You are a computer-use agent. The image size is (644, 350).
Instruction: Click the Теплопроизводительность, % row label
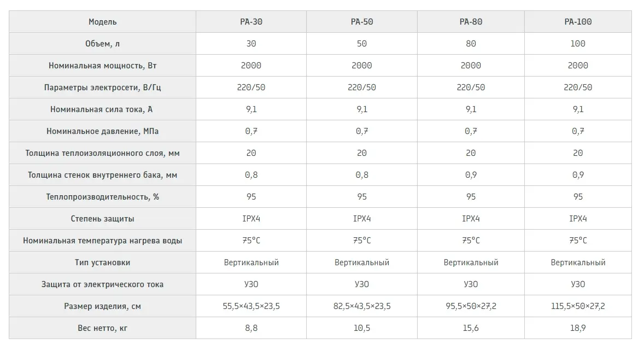pyautogui.click(x=103, y=197)
